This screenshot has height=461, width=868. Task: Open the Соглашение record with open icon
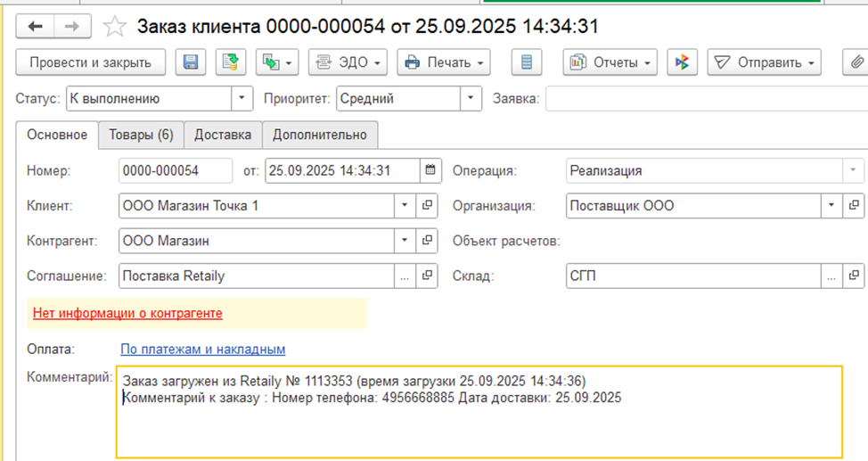[427, 276]
